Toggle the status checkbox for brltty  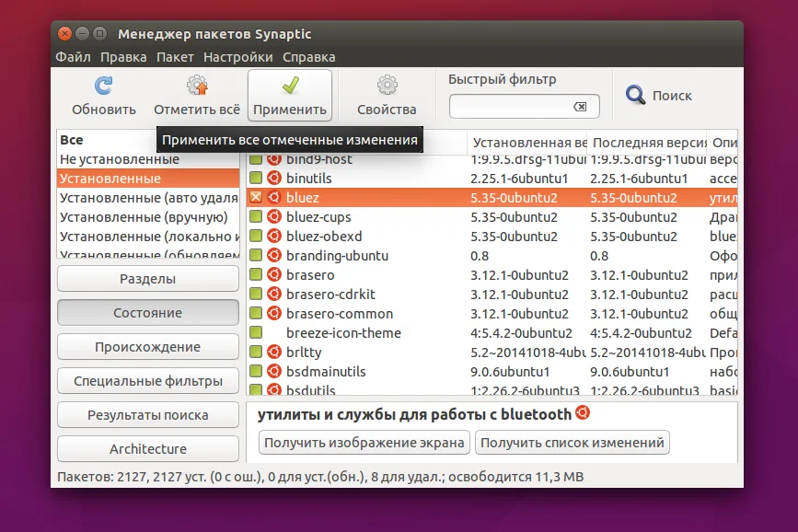(256, 352)
